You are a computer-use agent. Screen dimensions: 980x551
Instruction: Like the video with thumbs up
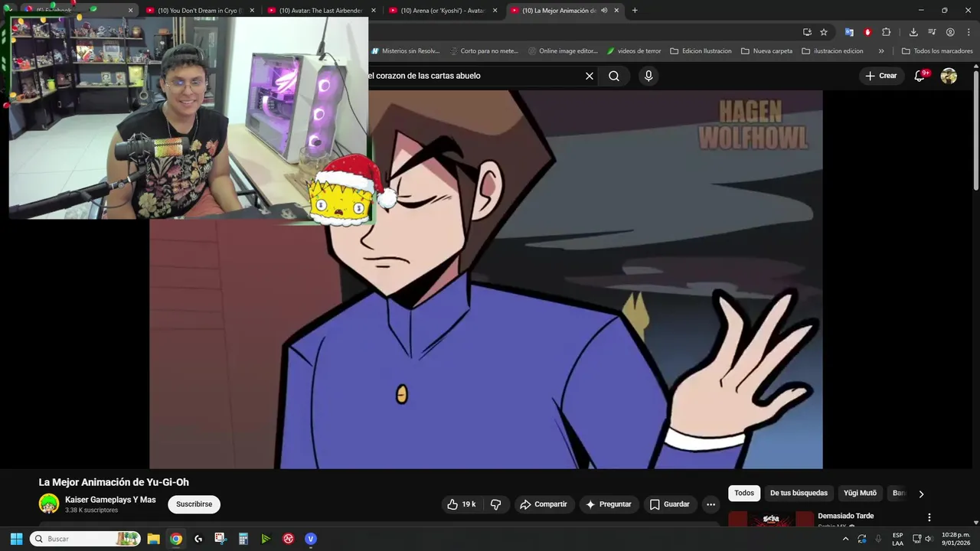pos(461,504)
